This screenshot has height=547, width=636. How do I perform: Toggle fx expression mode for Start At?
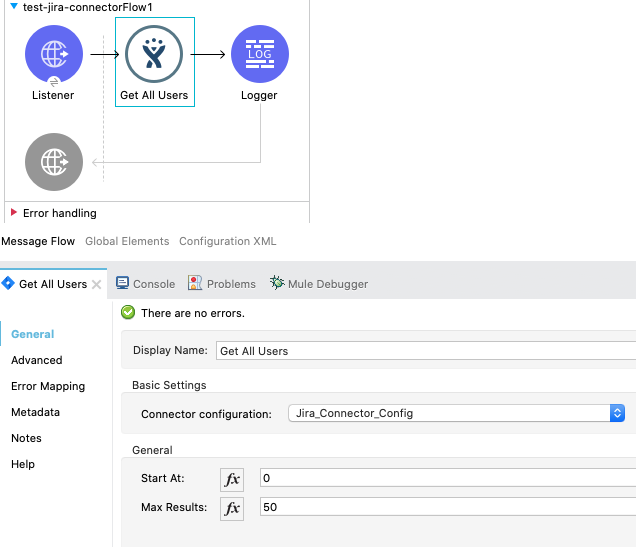[x=232, y=479]
